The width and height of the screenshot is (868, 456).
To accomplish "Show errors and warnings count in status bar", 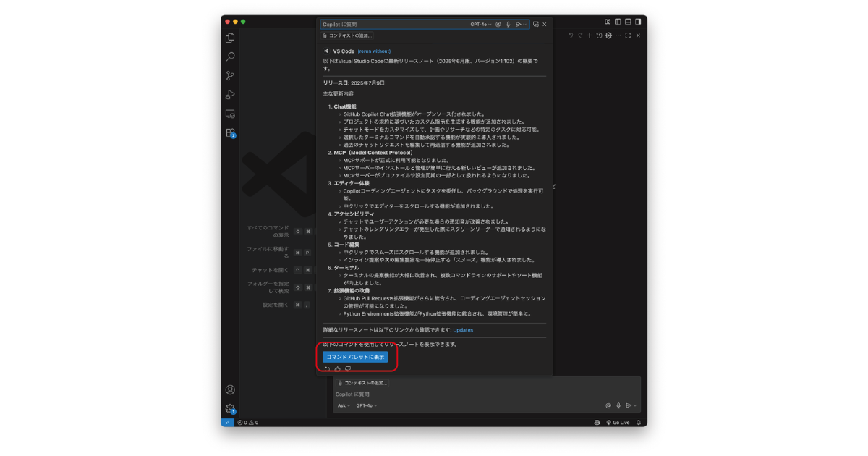I will (x=248, y=423).
